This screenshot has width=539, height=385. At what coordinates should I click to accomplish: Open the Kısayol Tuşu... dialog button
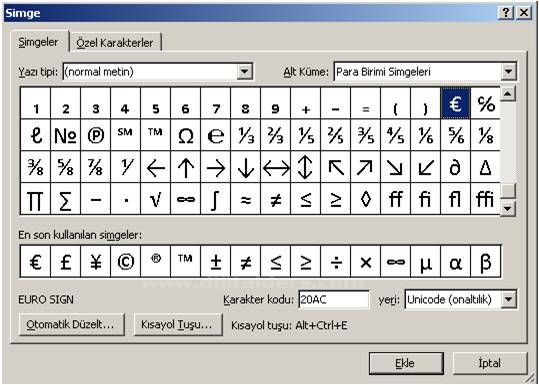[178, 324]
